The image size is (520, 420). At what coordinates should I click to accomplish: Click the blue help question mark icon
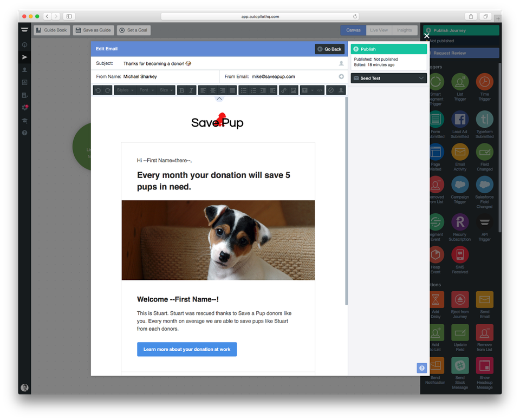point(422,368)
